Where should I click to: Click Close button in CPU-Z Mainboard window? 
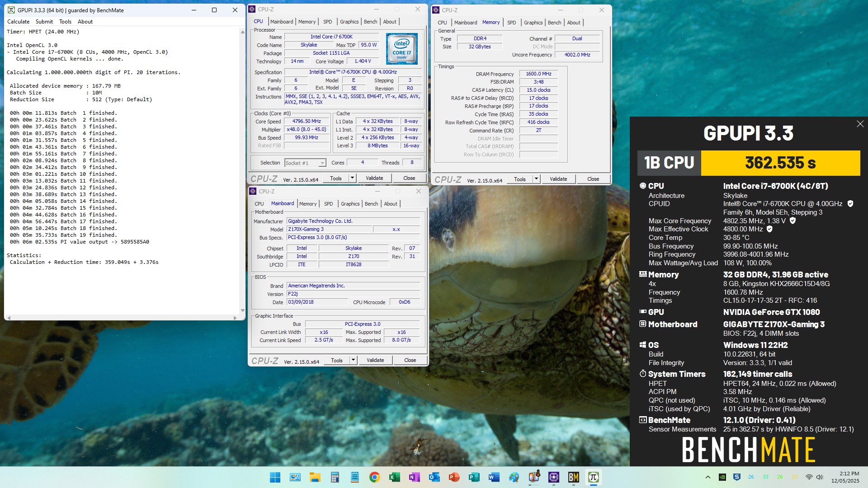pyautogui.click(x=410, y=360)
